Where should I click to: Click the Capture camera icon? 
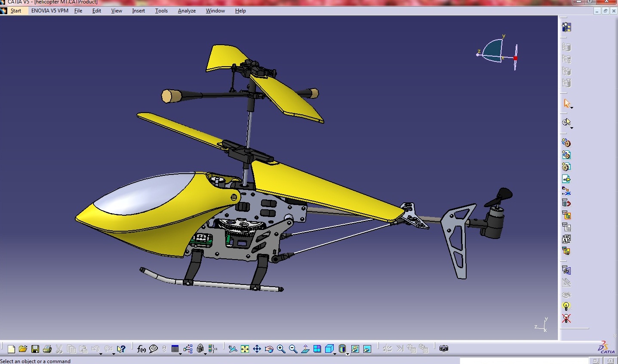[444, 349]
